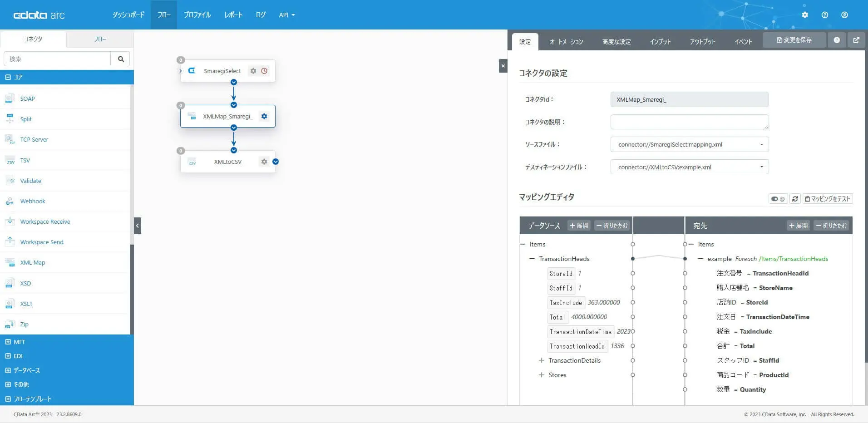The width and height of the screenshot is (868, 423).
Task: Collapse the left connector sidebar
Action: (x=138, y=226)
